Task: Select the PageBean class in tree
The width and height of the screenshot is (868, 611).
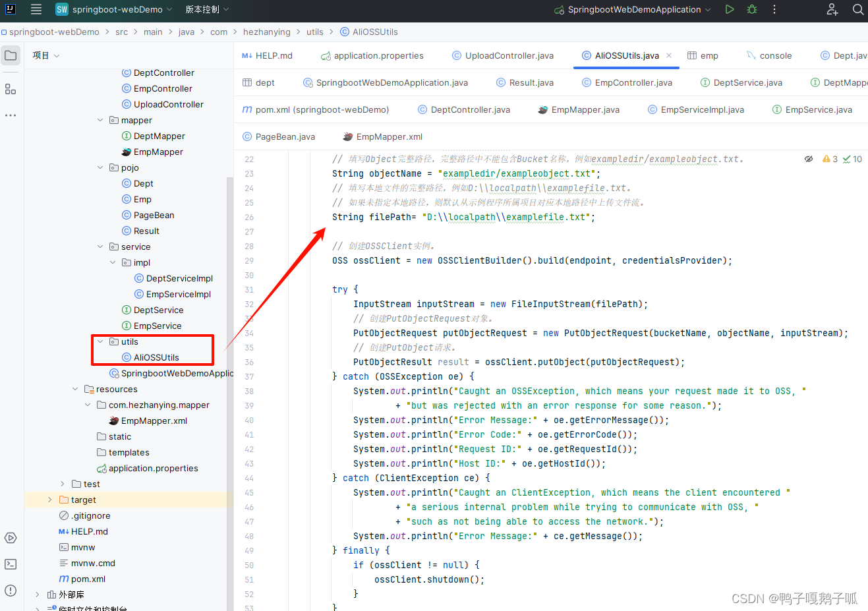Action: pos(148,215)
